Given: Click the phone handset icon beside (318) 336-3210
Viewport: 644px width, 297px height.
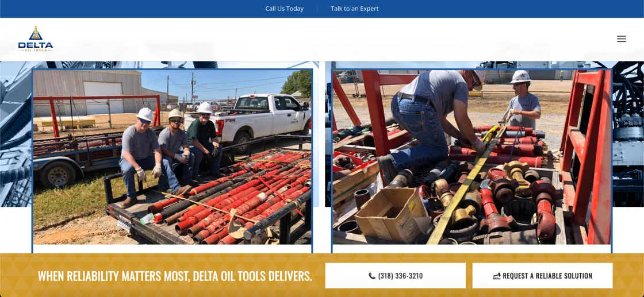Looking at the screenshot, I should [371, 276].
